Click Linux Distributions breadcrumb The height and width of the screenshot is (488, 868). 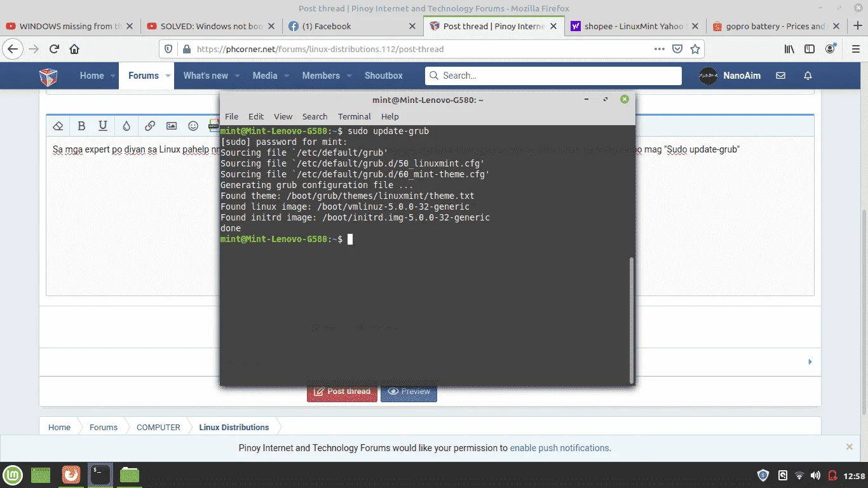(x=234, y=427)
